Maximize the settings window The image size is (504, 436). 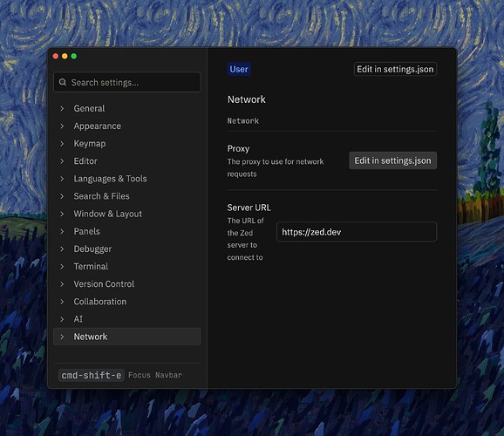[x=74, y=57]
